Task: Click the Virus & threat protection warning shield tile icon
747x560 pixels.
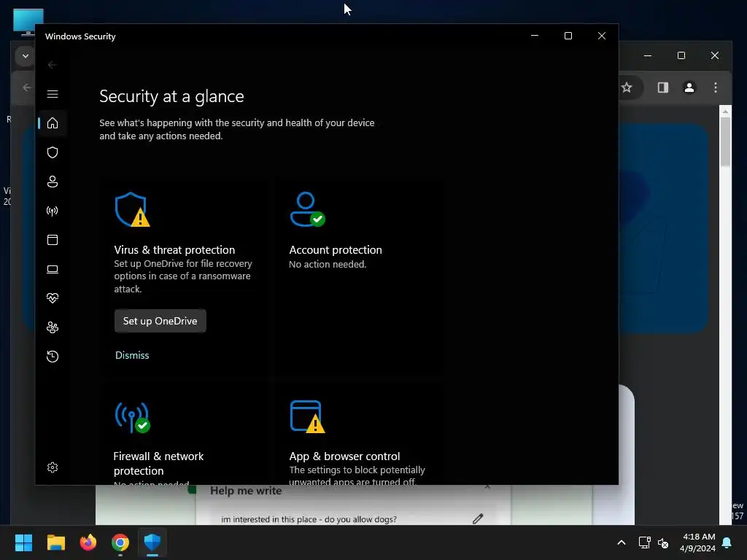Action: point(132,209)
